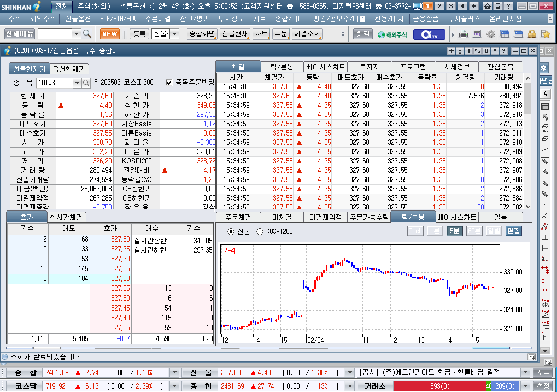This screenshot has height=392, width=557.
Task: Click the undo arrow icon in sidebar
Action: click(x=545, y=117)
